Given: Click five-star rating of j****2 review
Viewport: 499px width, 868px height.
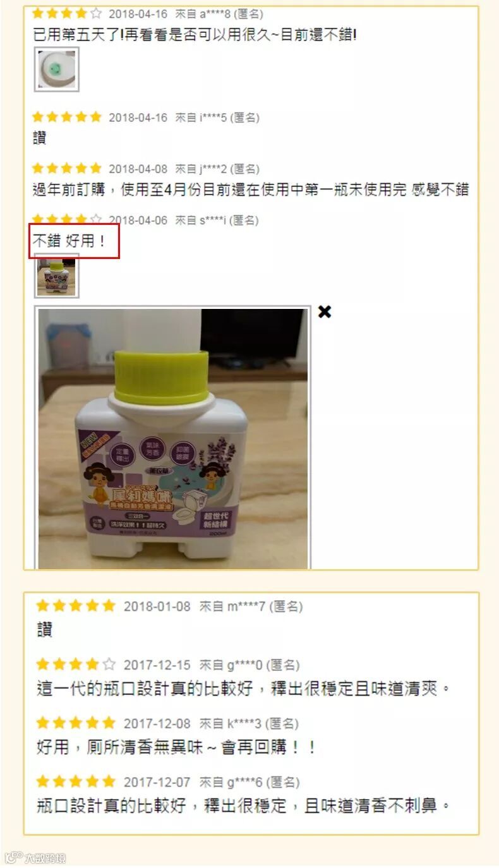Looking at the screenshot, I should 66,169.
